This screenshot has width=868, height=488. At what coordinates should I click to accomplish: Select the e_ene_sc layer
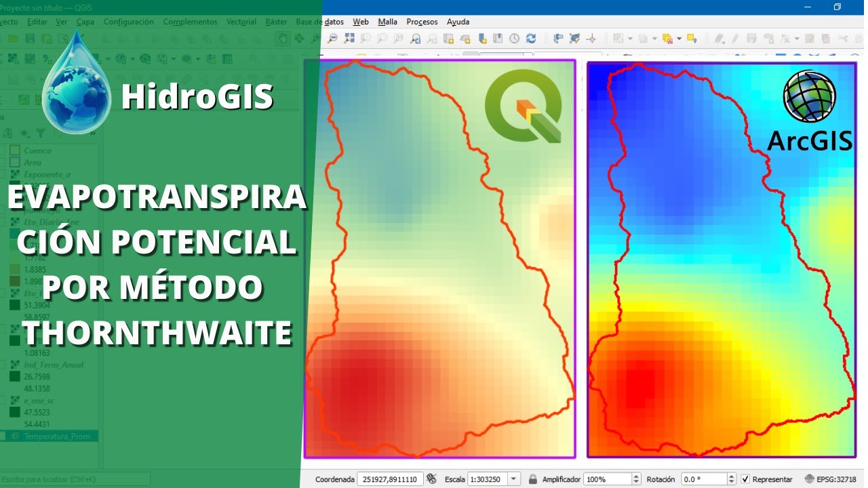click(39, 401)
